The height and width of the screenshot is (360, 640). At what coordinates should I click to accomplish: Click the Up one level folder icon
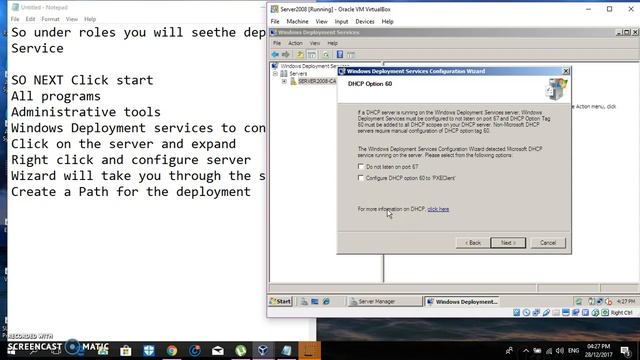(300, 54)
